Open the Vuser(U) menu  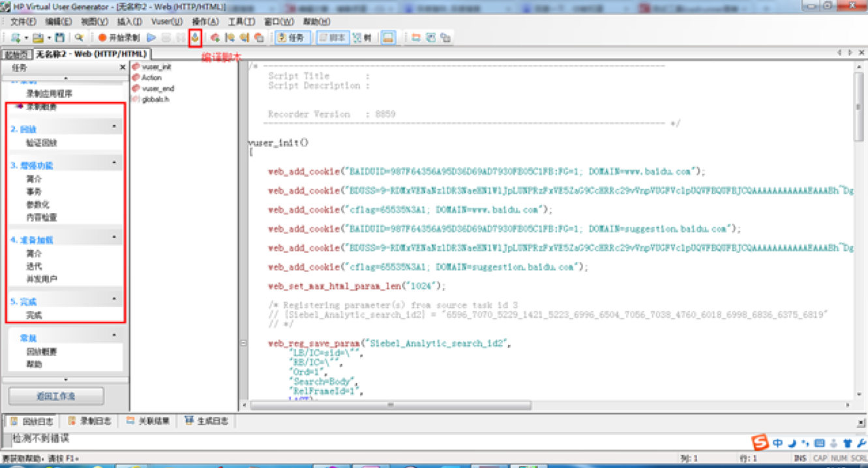(167, 22)
